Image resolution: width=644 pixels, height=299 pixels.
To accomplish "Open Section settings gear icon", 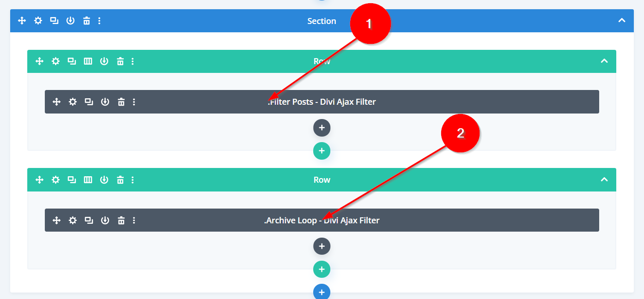I will tap(38, 21).
